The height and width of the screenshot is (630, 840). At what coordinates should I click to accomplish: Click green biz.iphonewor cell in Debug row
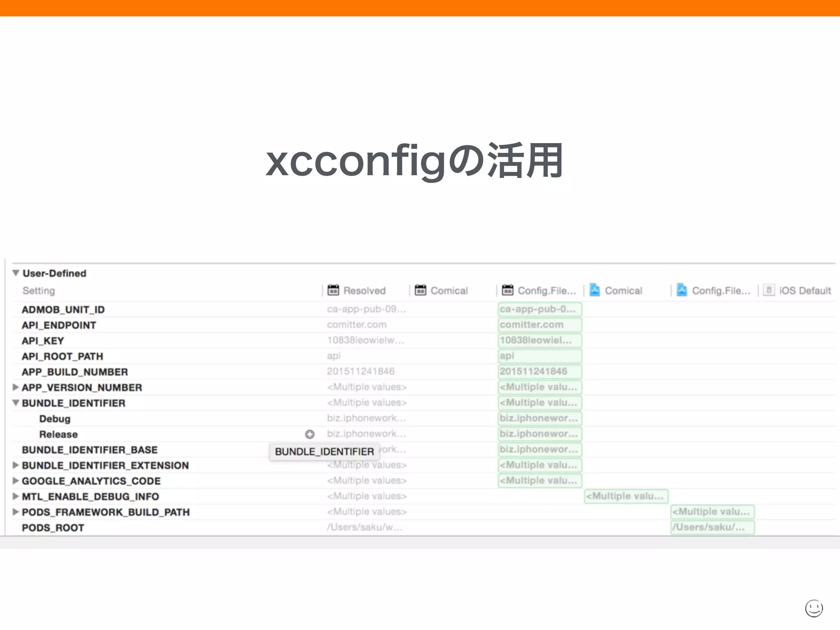[x=540, y=418]
